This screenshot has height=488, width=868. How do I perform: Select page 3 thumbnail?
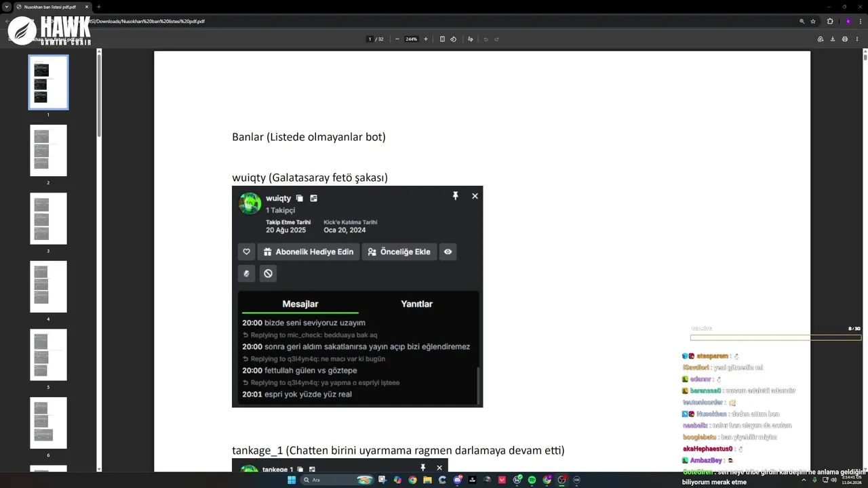48,218
